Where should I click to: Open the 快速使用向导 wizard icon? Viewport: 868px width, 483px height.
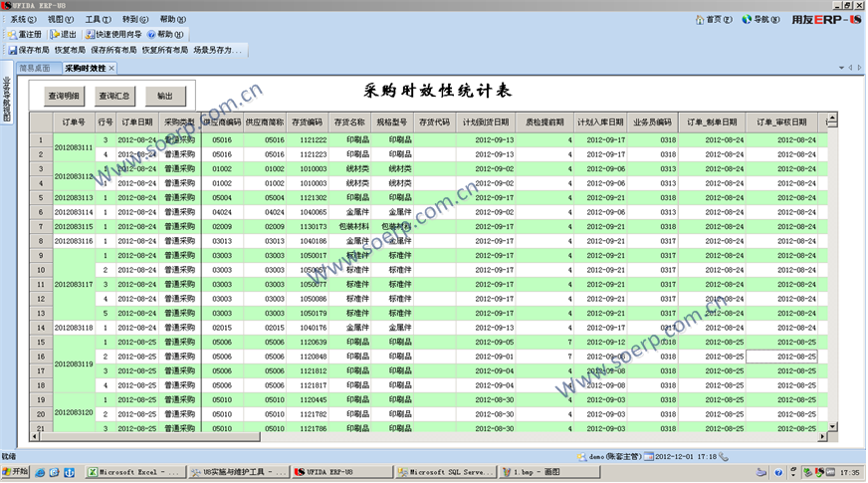pyautogui.click(x=90, y=34)
